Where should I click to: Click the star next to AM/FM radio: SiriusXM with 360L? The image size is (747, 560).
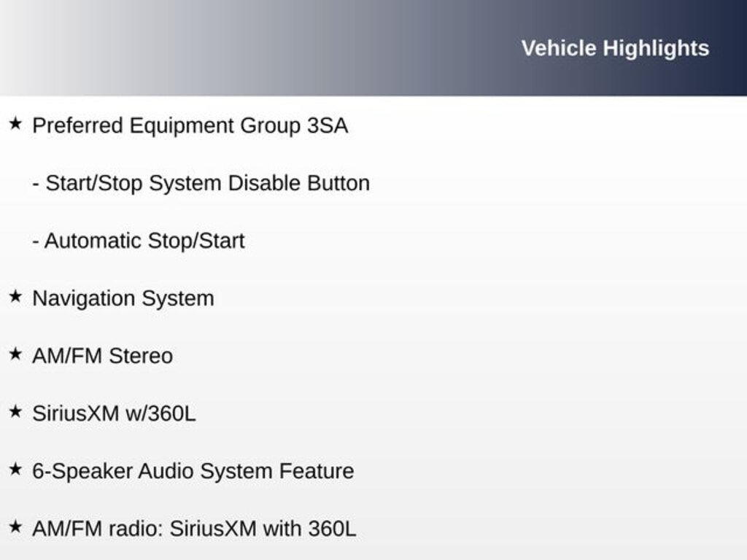(x=15, y=527)
